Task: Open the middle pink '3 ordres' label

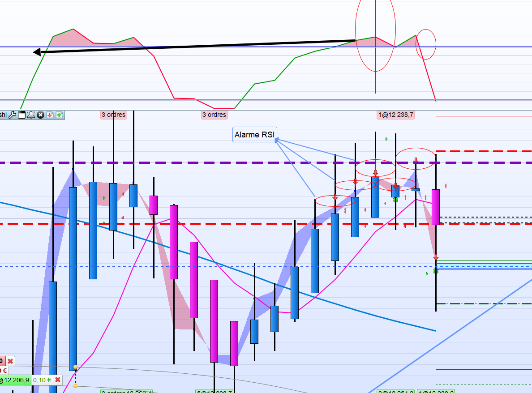Action: point(215,115)
